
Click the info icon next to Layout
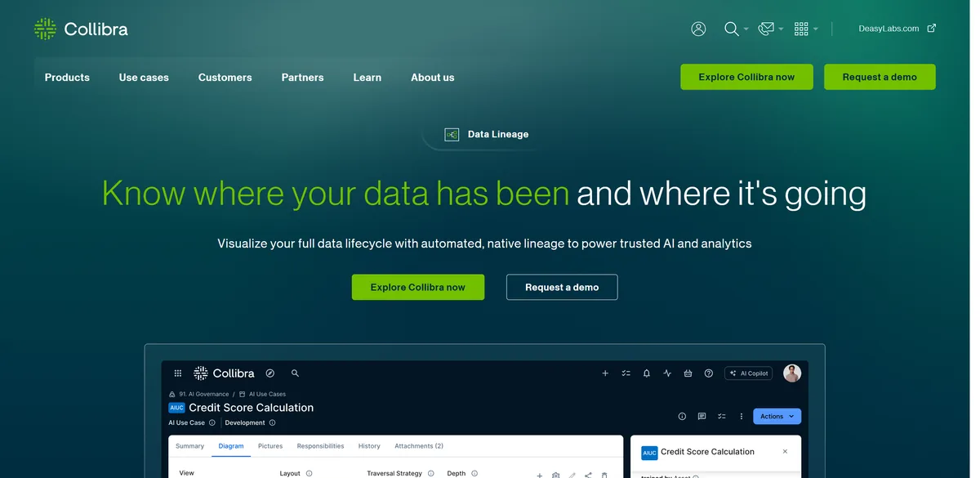coord(309,473)
